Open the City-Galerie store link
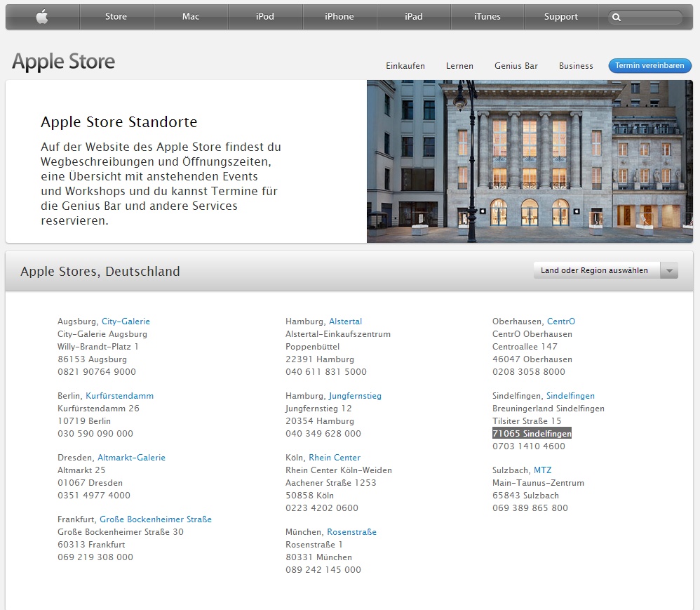This screenshot has height=610, width=700. pyautogui.click(x=126, y=321)
